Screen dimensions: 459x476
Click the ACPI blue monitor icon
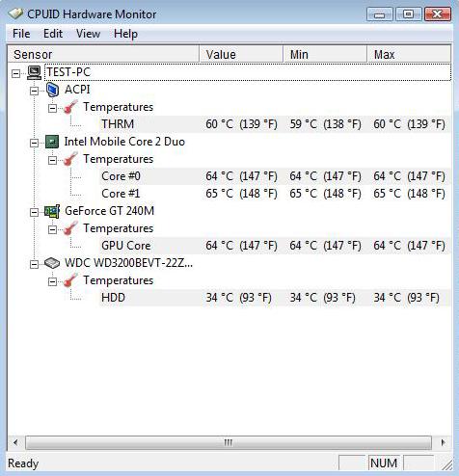click(52, 90)
